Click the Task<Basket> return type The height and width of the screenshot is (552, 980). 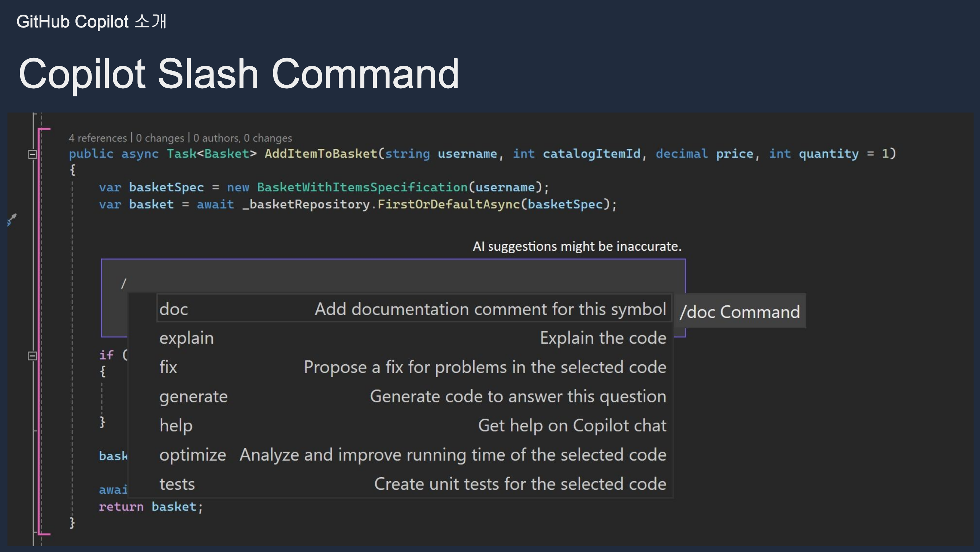212,154
